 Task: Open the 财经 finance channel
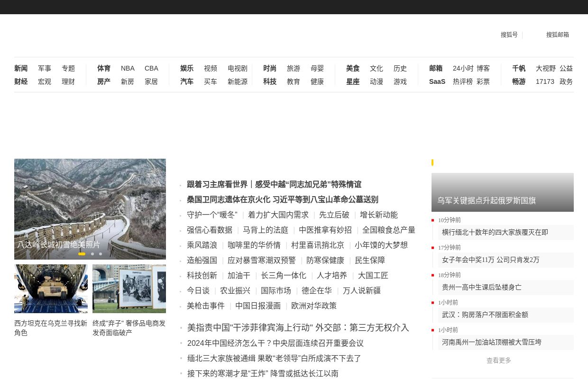(21, 81)
